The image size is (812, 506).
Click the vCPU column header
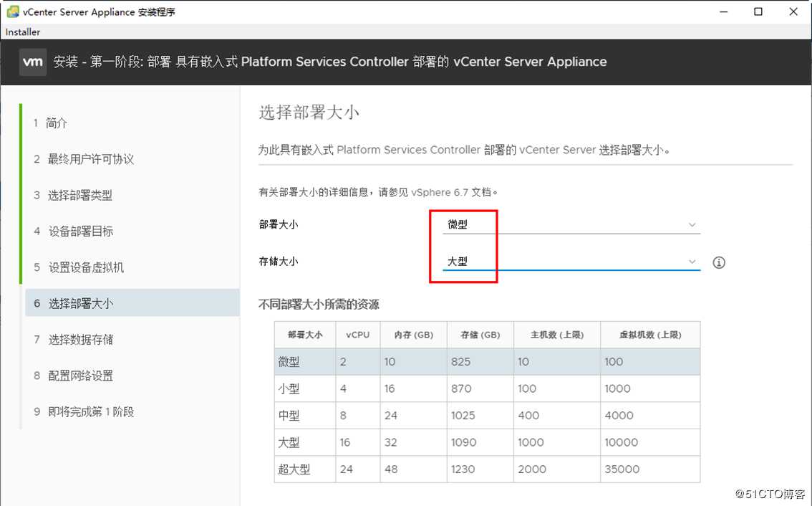[x=358, y=335]
